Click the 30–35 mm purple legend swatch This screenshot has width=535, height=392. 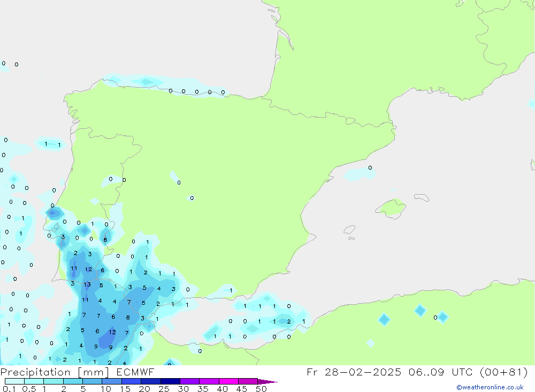point(190,381)
